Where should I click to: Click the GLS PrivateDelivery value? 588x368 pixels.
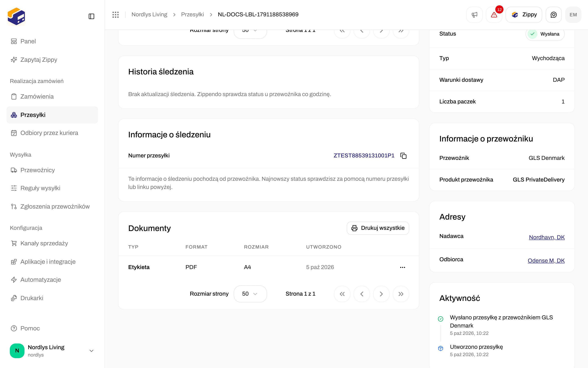coord(538,180)
